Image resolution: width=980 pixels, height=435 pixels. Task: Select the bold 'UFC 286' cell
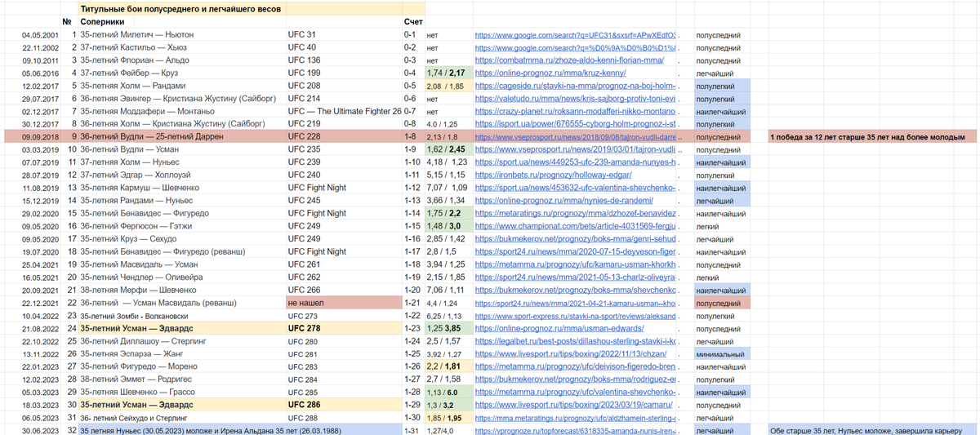(344, 404)
